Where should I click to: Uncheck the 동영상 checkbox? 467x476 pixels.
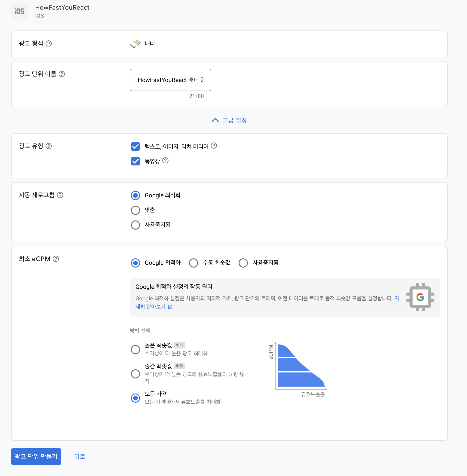(x=135, y=161)
